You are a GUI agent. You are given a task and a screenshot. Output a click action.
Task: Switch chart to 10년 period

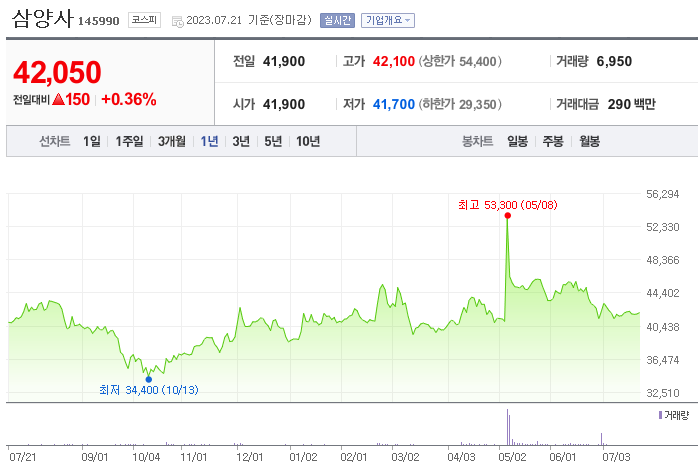[308, 141]
